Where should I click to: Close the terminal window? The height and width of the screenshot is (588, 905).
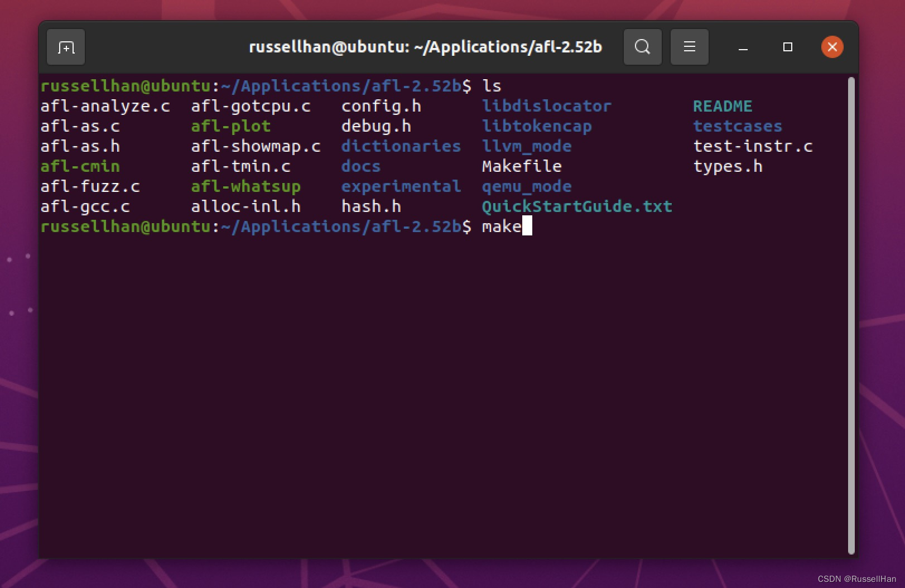832,47
